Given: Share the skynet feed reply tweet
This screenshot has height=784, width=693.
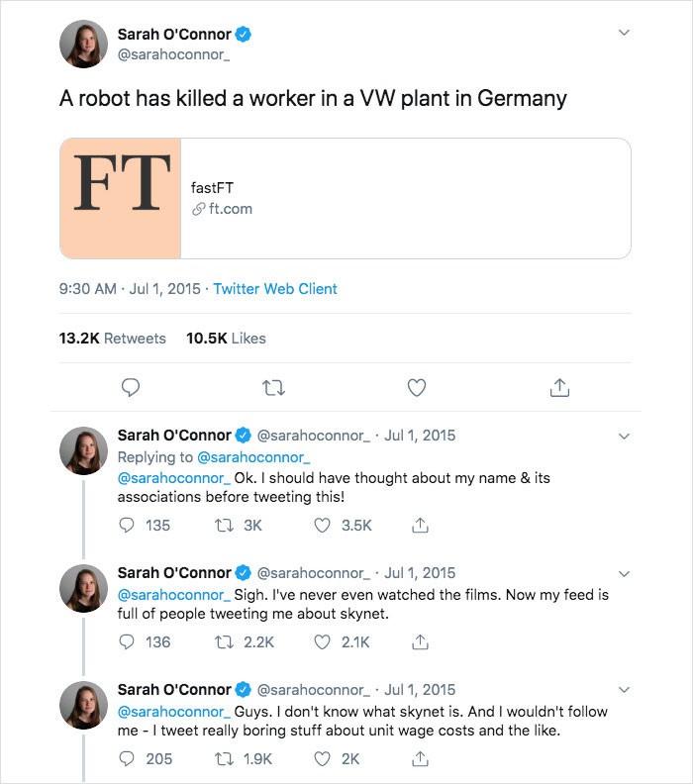Looking at the screenshot, I should pyautogui.click(x=420, y=642).
